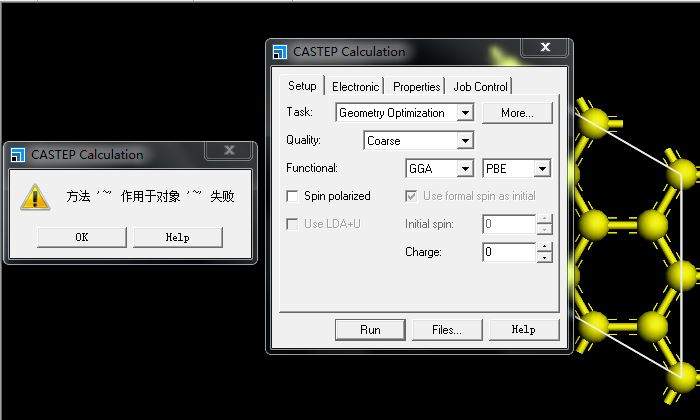
Task: Increase Initial spin with up stepper
Action: tap(544, 219)
